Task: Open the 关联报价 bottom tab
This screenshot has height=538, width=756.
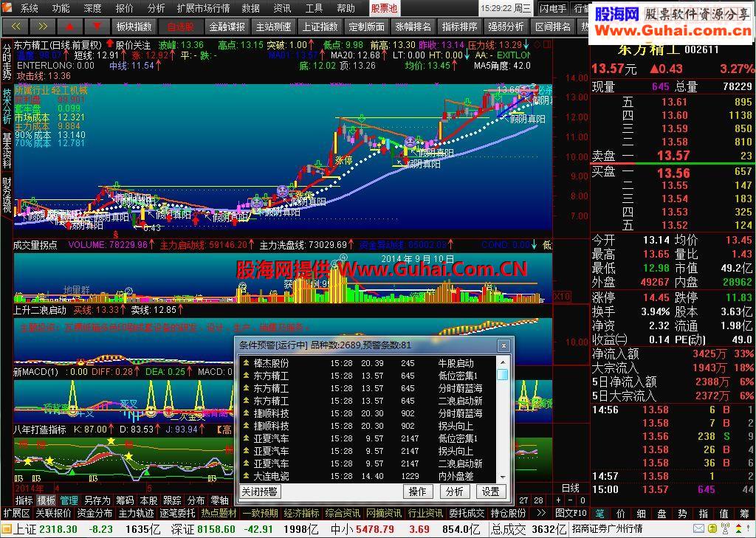Action: (53, 514)
